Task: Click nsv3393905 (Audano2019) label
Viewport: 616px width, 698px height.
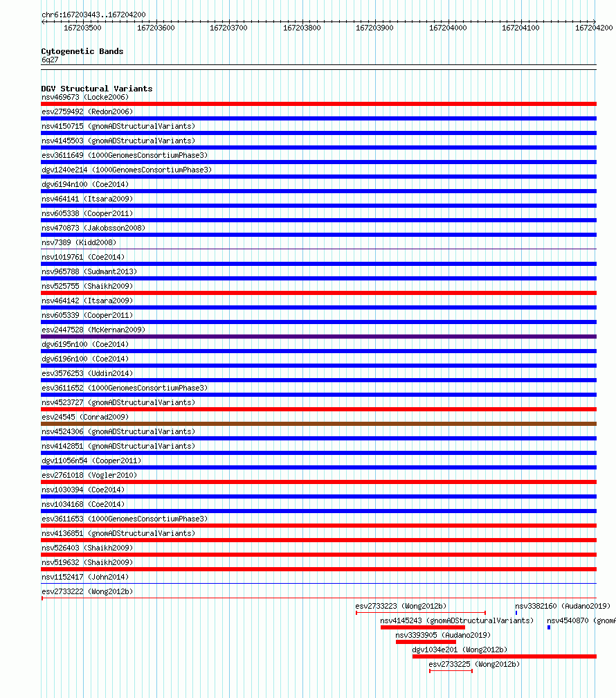Action: [x=443, y=635]
